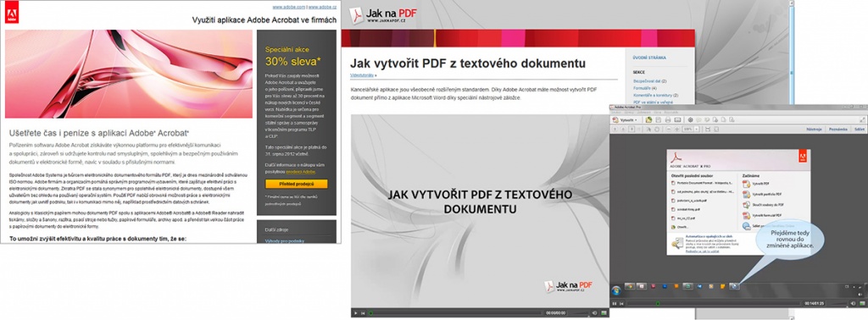This screenshot has height=320, width=868.
Task: Click the gear icon in Acrobat toolbar
Action: point(690,120)
